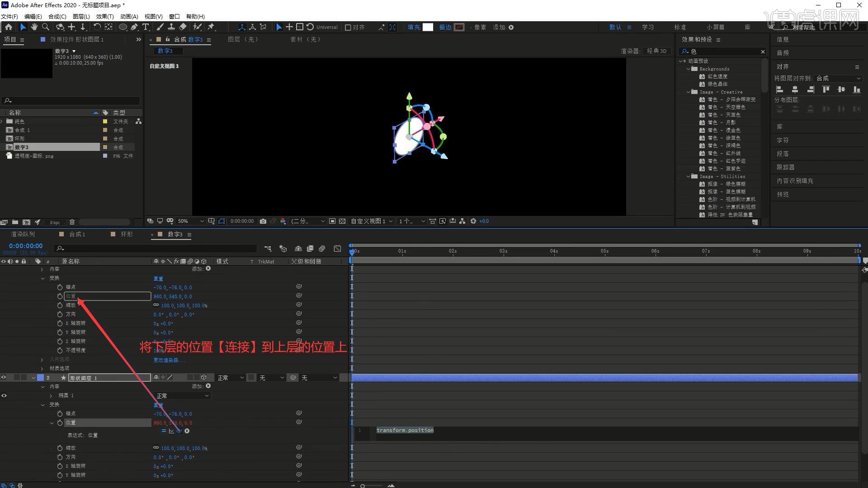Open 将图层对齐到 合成 dropdown
The width and height of the screenshot is (868, 488).
[x=839, y=79]
